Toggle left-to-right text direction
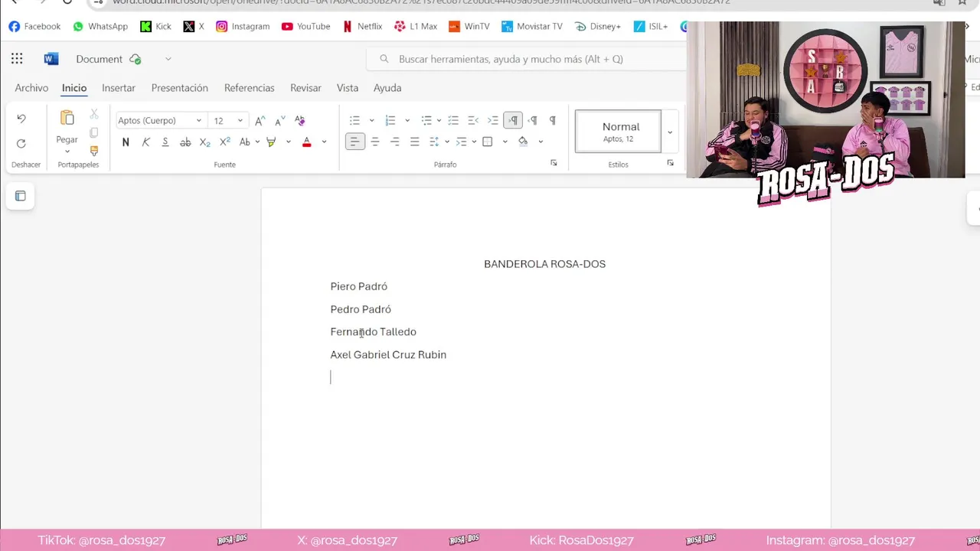 (x=513, y=120)
